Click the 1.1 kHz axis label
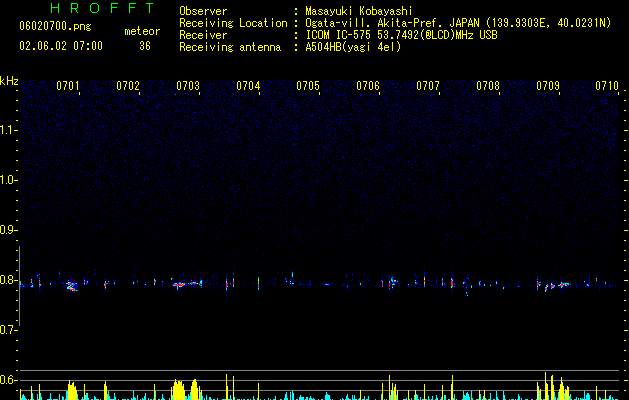Viewport: 629px width, 400px height. (9, 130)
